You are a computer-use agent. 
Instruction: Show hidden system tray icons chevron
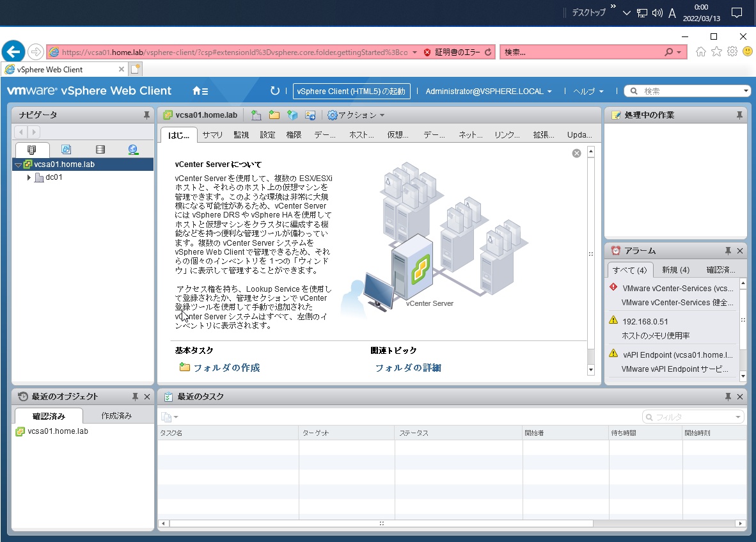point(626,13)
